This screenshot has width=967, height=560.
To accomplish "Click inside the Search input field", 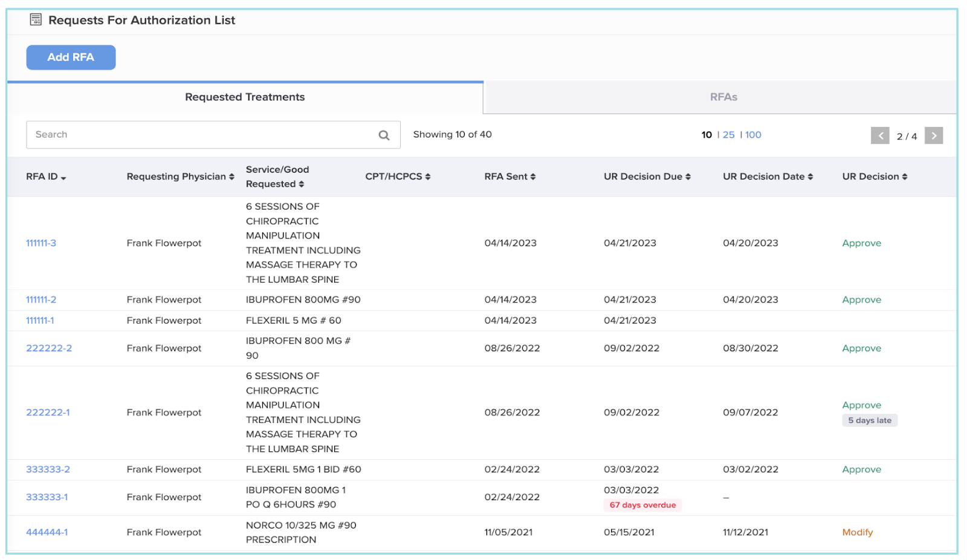I will (x=181, y=134).
